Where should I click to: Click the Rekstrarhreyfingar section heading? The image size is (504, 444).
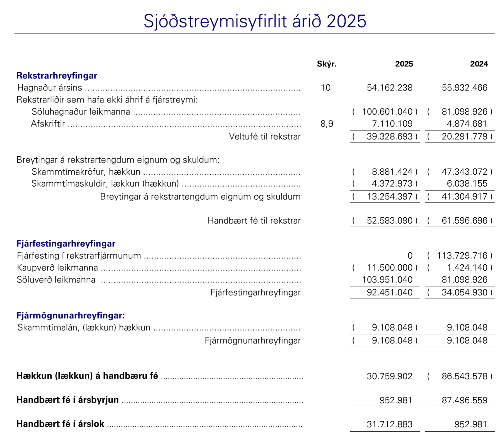click(57, 76)
